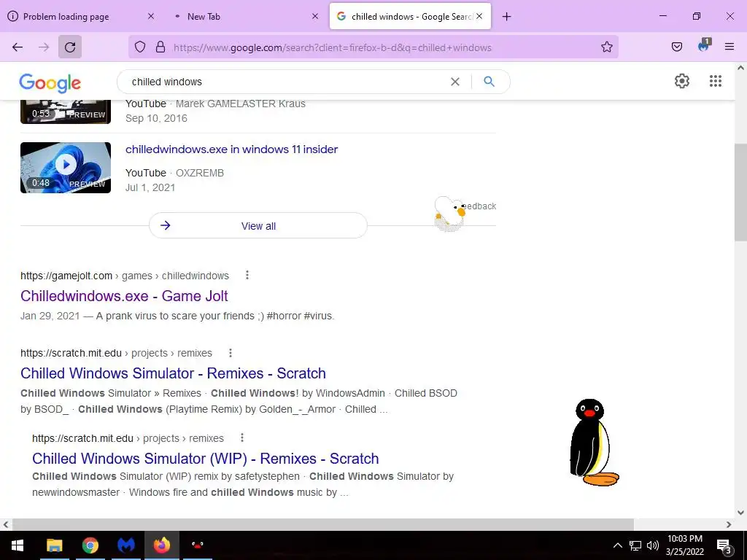Click the Feedback link near the videos

[479, 206]
